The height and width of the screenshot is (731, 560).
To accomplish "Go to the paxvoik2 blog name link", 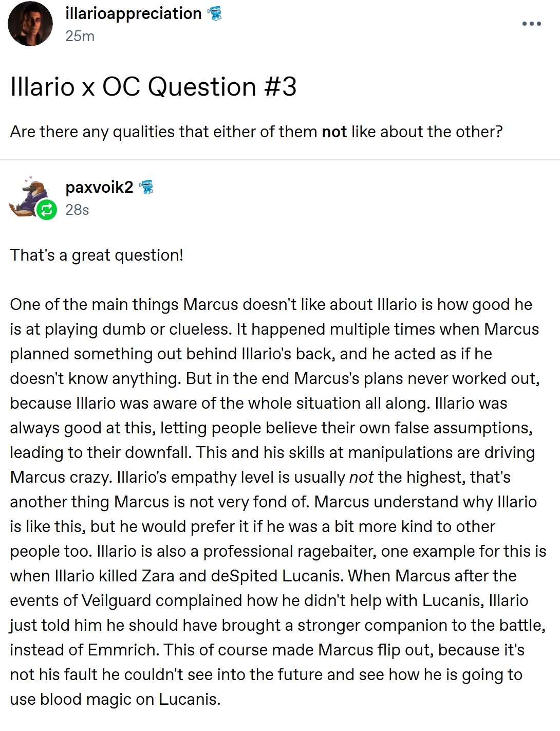I will tap(99, 187).
